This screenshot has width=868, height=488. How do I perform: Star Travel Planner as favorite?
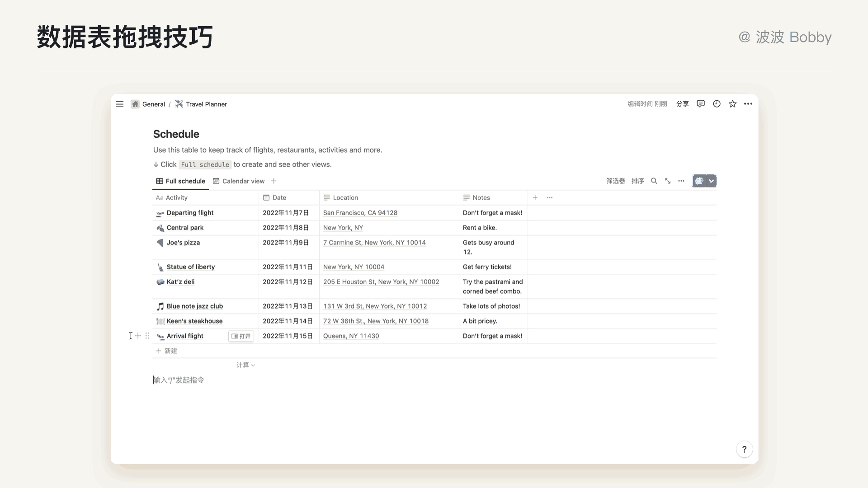click(x=732, y=104)
